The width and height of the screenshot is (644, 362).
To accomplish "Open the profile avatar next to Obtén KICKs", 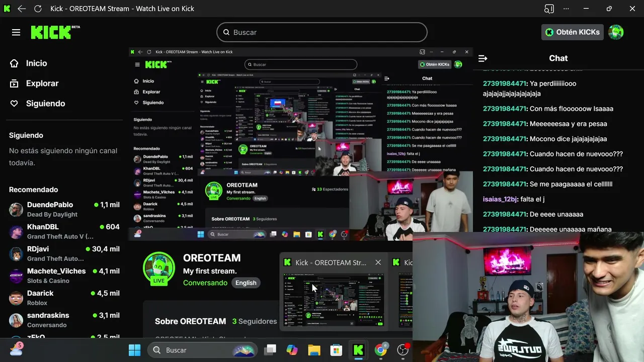I will pyautogui.click(x=616, y=32).
